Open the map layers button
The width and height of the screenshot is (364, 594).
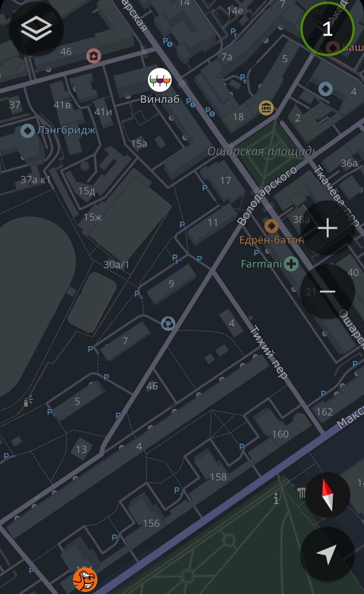pyautogui.click(x=36, y=29)
